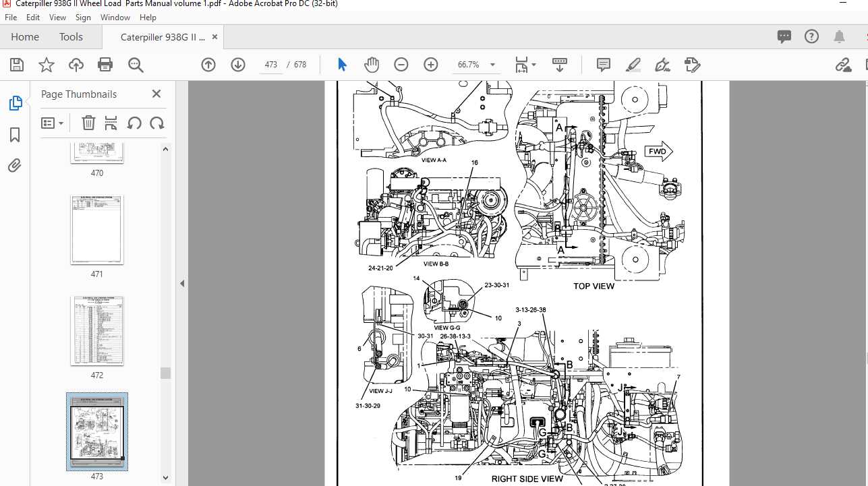Delete the selected pages with trash icon
This screenshot has width=868, height=486.
pos(88,123)
